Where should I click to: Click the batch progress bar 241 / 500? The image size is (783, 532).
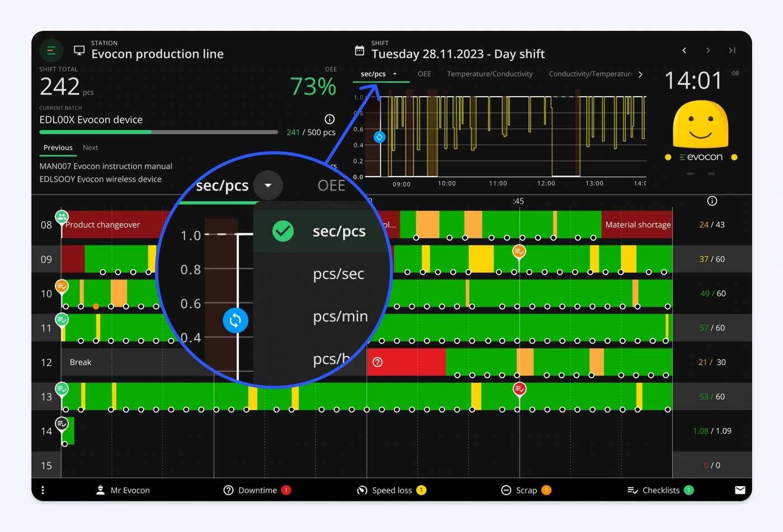159,132
